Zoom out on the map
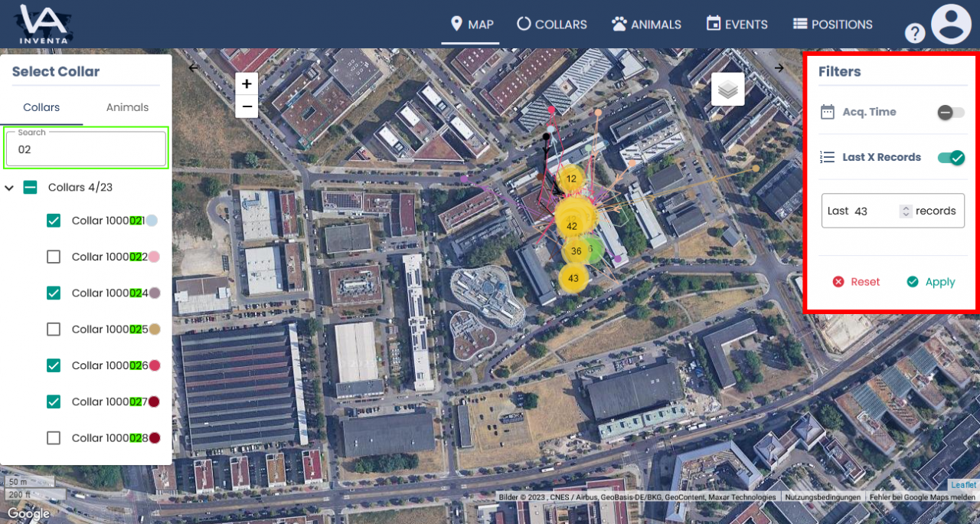Viewport: 980px width, 524px height. 247,106
